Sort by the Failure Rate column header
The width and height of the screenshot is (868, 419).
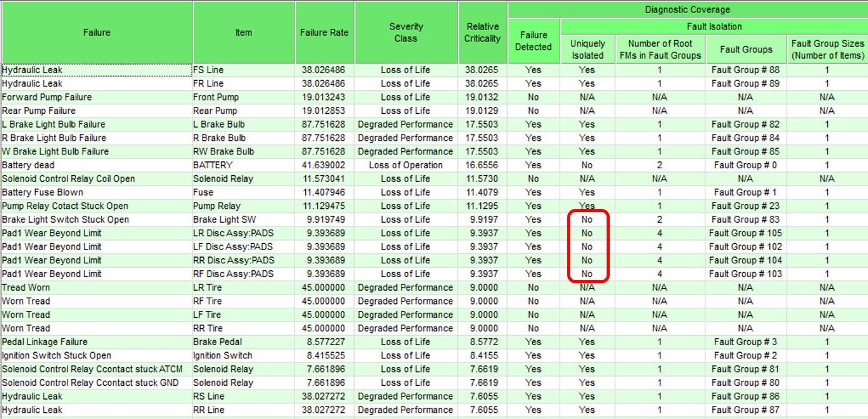click(324, 33)
